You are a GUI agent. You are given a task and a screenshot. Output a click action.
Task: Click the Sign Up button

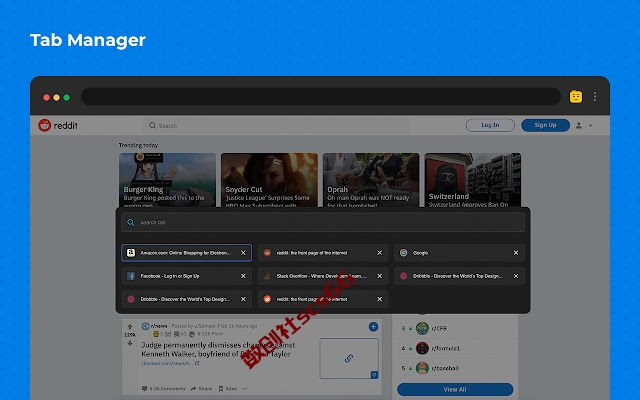pyautogui.click(x=545, y=125)
